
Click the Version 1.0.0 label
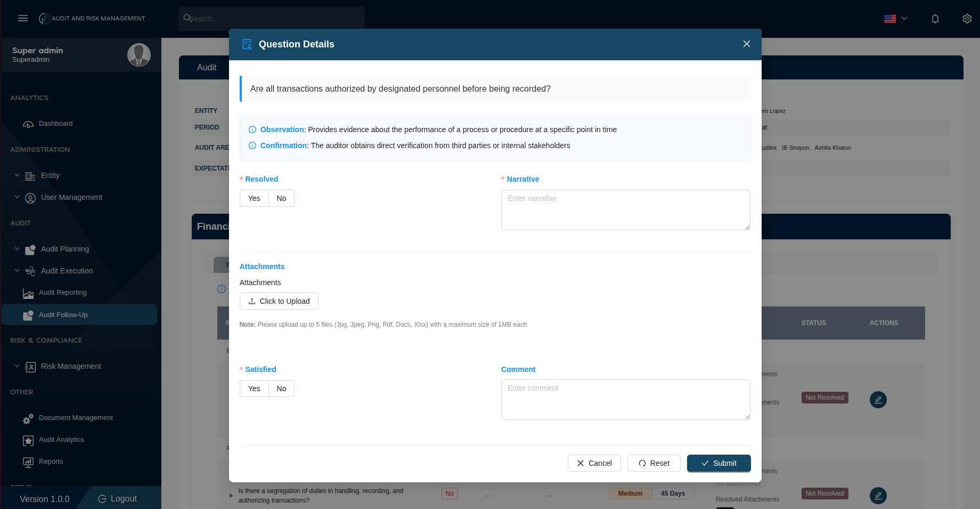pyautogui.click(x=45, y=499)
